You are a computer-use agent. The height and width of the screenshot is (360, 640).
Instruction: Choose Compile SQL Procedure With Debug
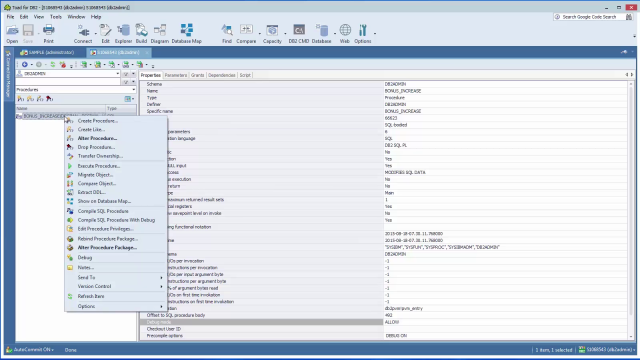tap(116, 220)
